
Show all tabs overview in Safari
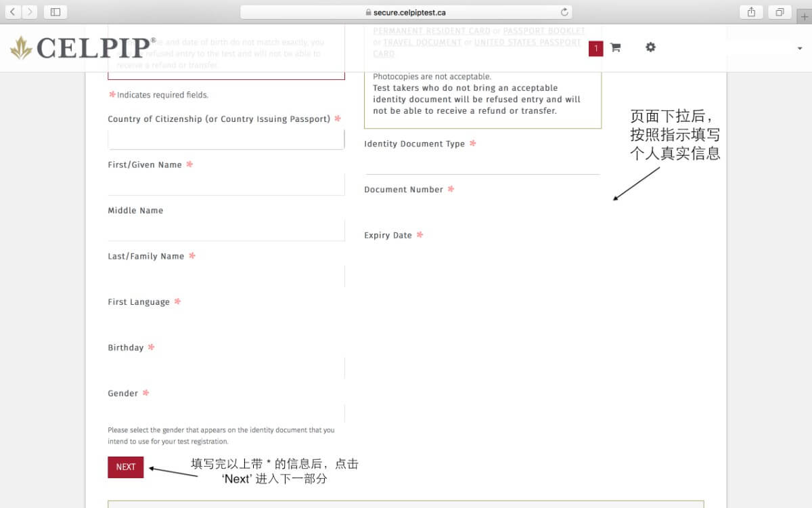pos(780,12)
